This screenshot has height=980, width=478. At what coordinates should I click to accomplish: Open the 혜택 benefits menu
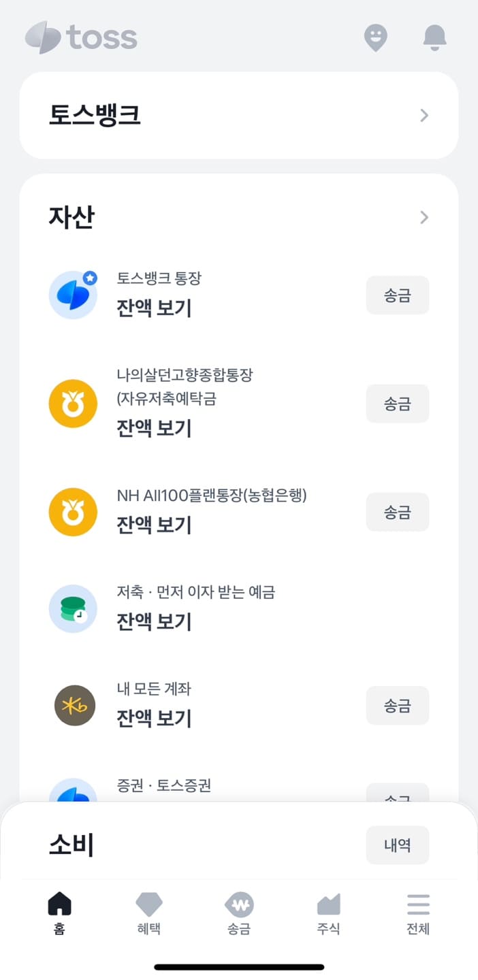tap(149, 912)
